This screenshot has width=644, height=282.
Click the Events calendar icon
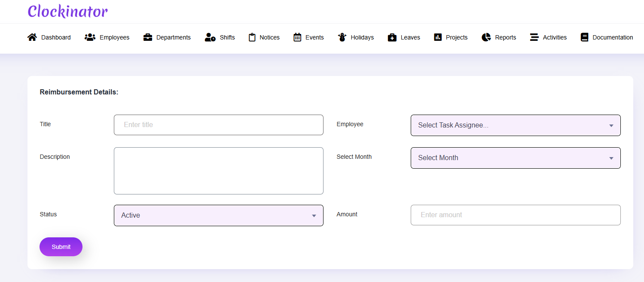(297, 37)
